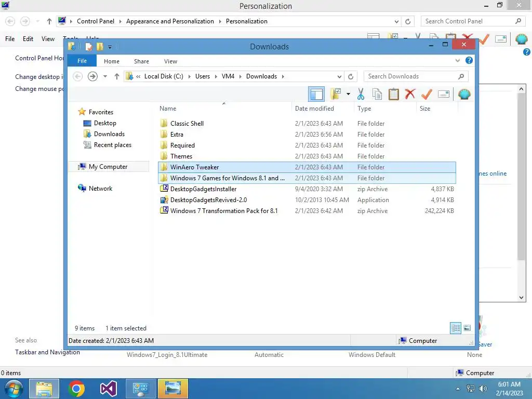Select My Computer in navigation pane
532x399 pixels.
click(108, 167)
